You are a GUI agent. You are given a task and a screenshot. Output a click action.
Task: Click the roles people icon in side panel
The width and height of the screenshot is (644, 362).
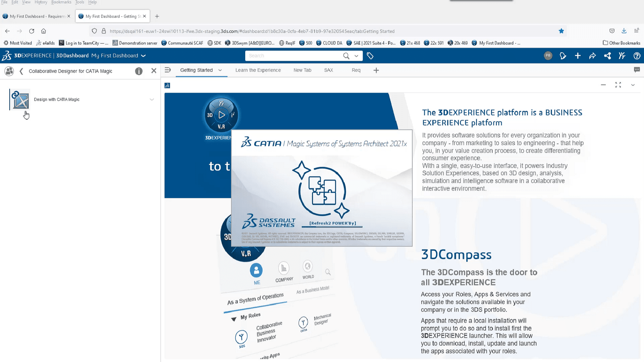pyautogui.click(x=9, y=71)
